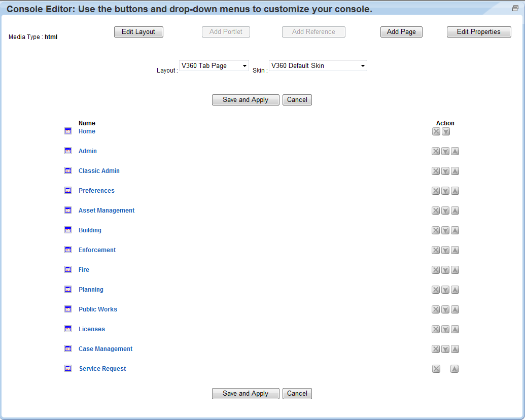Click the Add Page button
Screen dimensions: 525x420
click(x=401, y=32)
